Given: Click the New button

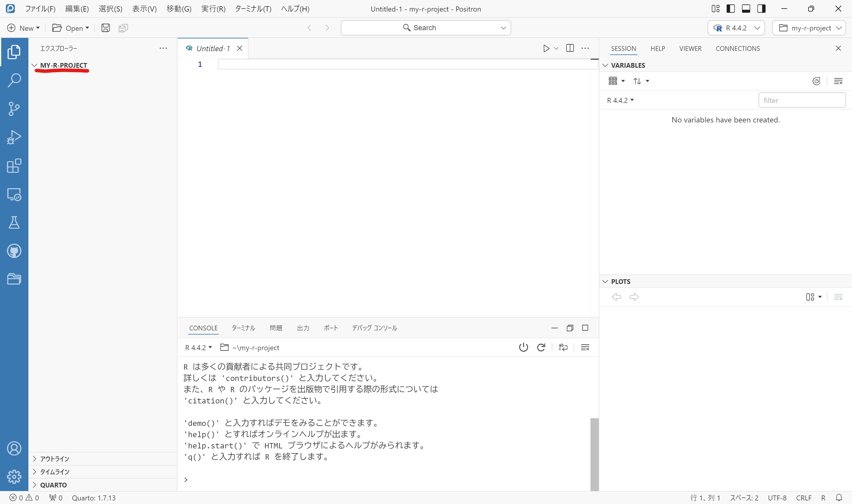Looking at the screenshot, I should (x=23, y=28).
